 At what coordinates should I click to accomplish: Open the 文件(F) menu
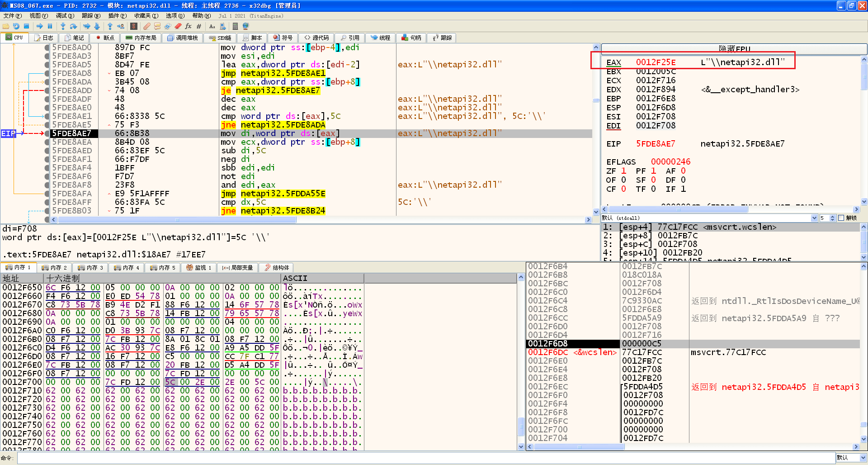12,16
